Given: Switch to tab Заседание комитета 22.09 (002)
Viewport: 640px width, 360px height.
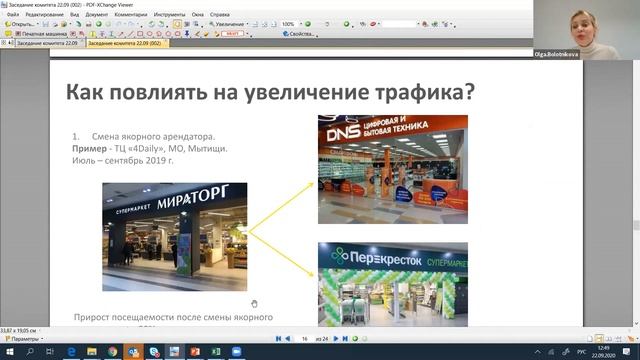Looking at the screenshot, I should pyautogui.click(x=125, y=43).
